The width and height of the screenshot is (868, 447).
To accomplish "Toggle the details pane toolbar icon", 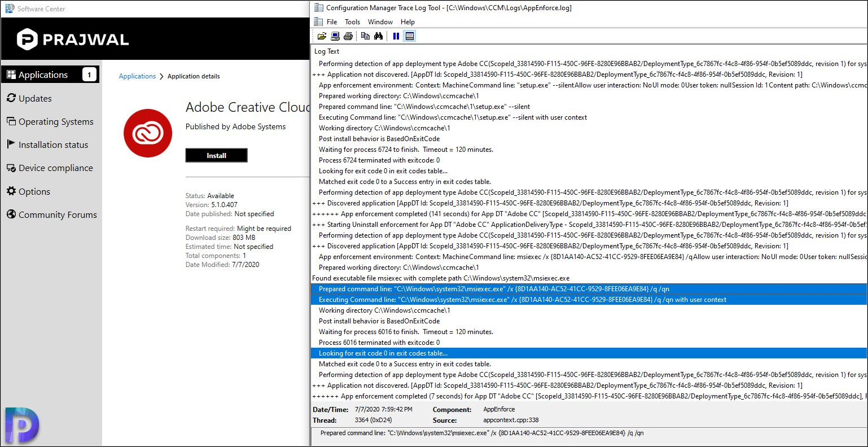I will pos(410,36).
